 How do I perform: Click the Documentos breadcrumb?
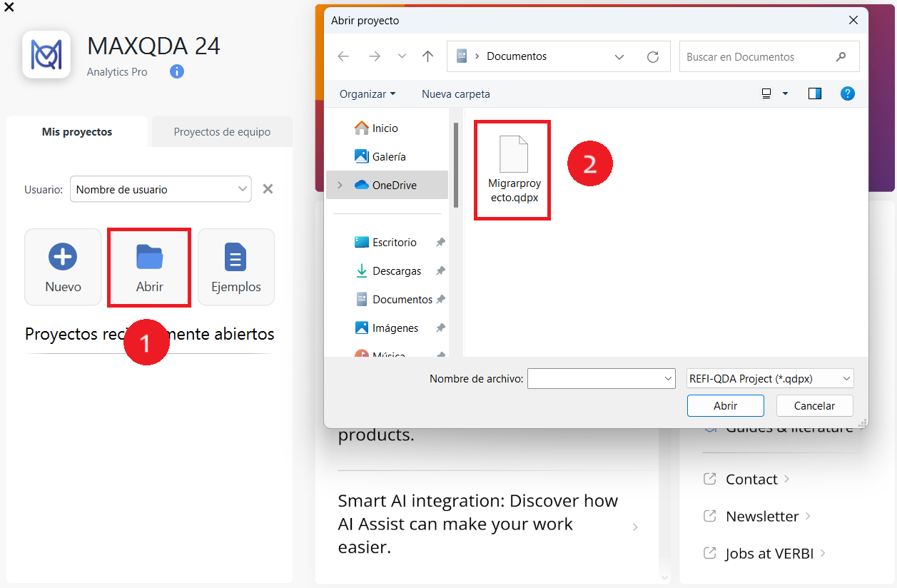coord(517,56)
